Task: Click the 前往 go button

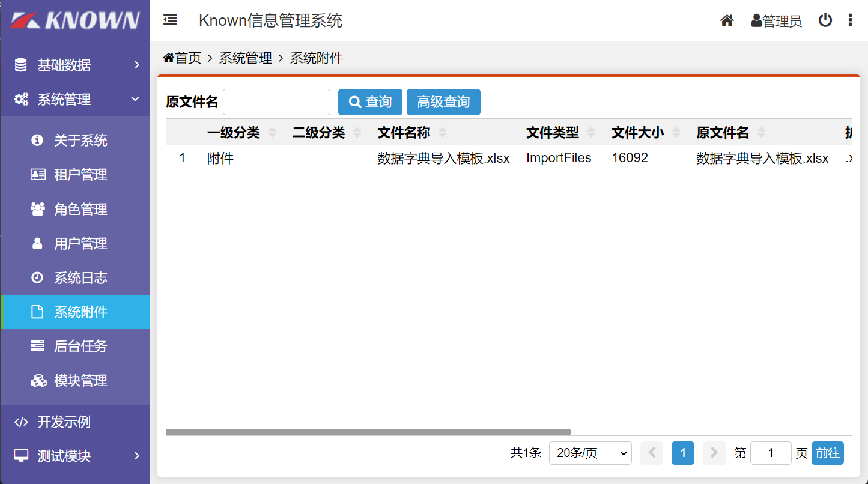Action: (x=828, y=453)
